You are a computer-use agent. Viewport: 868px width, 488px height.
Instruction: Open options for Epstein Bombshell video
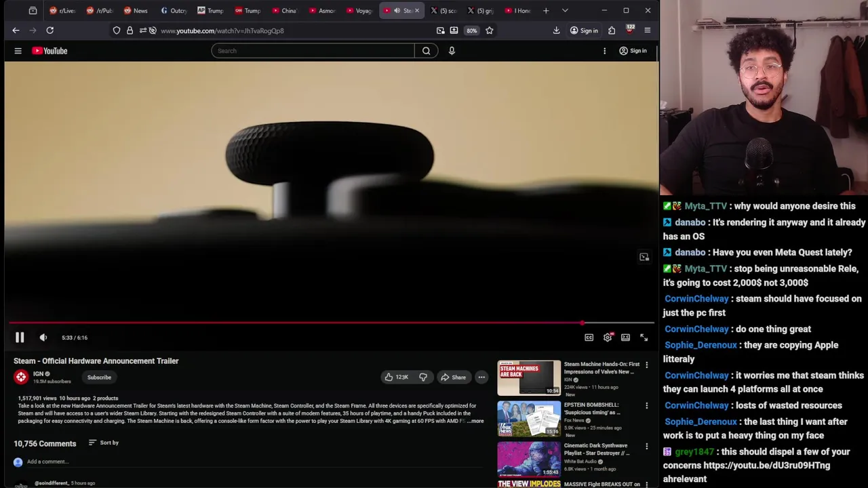646,406
